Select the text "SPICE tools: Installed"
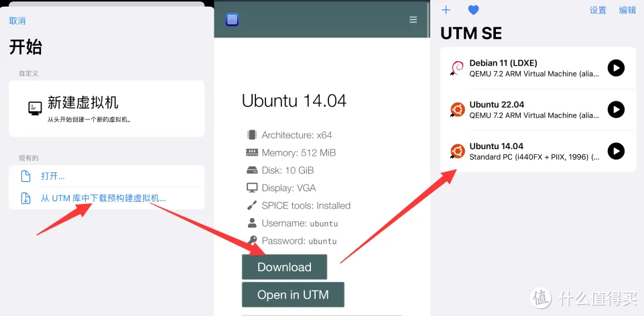Viewport: 644px width, 316px height. (306, 205)
